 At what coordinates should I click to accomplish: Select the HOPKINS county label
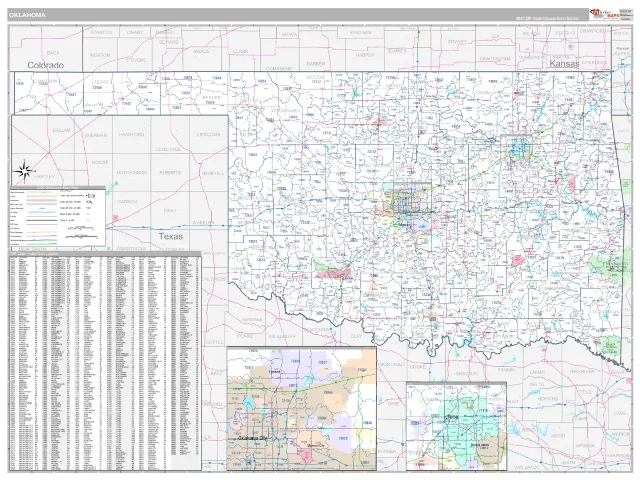coord(548,398)
